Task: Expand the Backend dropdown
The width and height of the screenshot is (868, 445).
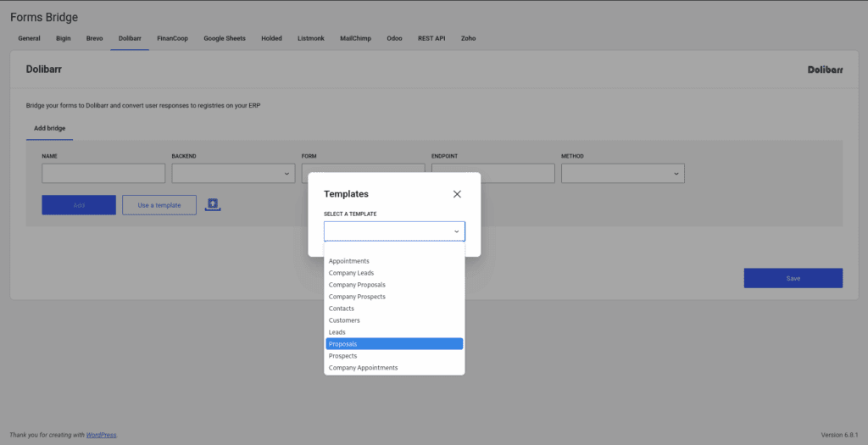Action: (x=233, y=173)
